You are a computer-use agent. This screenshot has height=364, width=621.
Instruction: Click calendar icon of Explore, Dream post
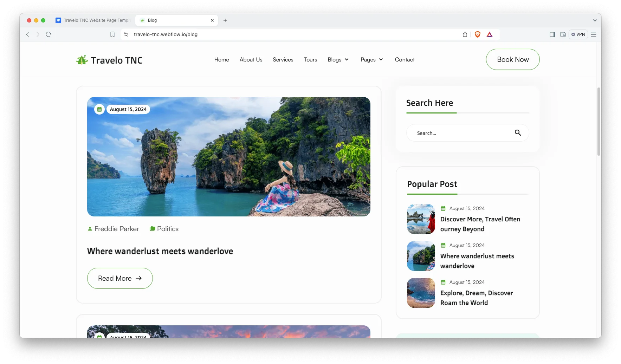click(443, 282)
